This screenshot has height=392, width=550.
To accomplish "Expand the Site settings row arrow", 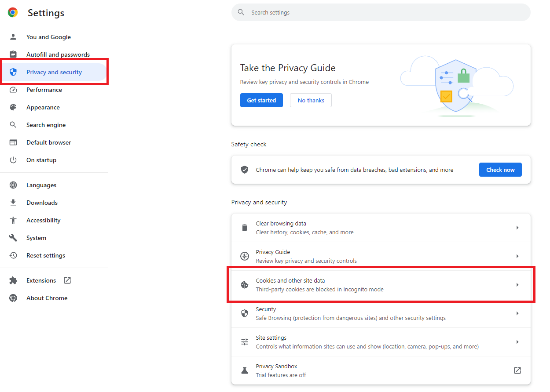I will pos(517,342).
